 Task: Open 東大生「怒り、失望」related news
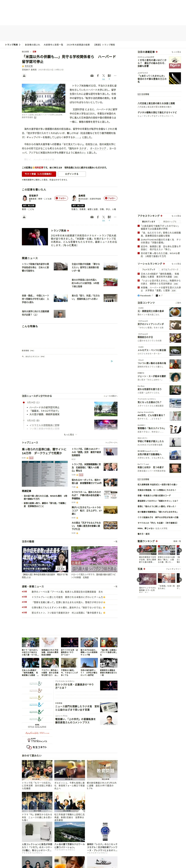click(86, 297)
